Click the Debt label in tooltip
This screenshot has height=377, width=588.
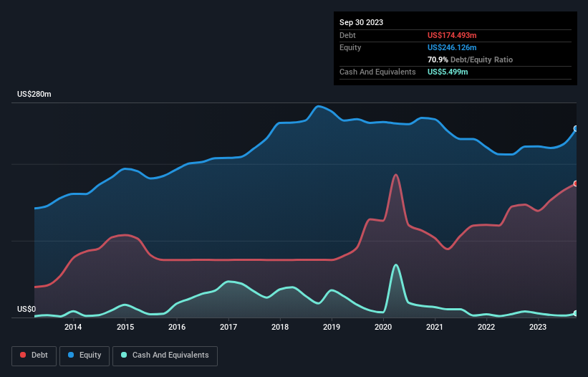347,35
